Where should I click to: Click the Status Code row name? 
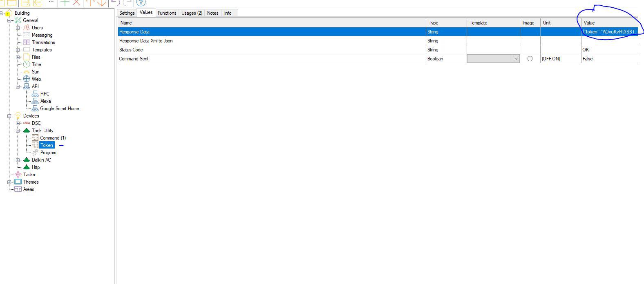[x=131, y=50]
